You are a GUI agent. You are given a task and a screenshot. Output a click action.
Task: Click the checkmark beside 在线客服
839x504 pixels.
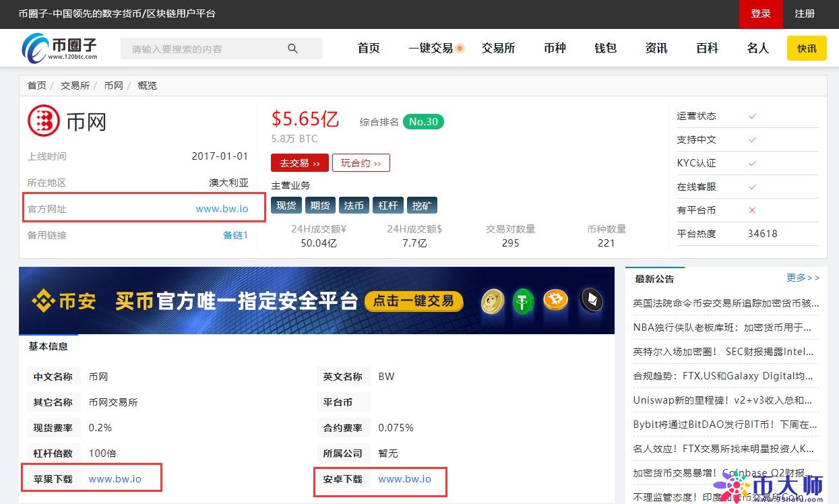(753, 187)
